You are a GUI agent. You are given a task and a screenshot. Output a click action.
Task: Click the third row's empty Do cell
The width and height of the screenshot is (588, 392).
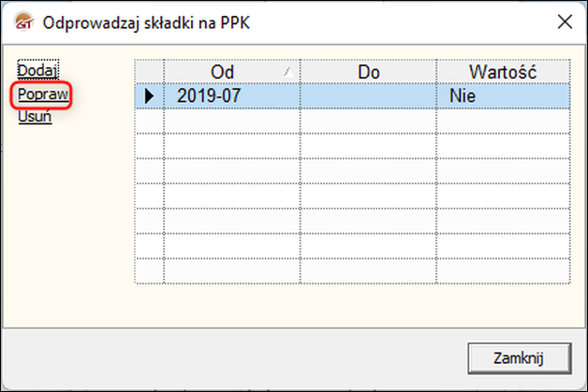point(368,146)
